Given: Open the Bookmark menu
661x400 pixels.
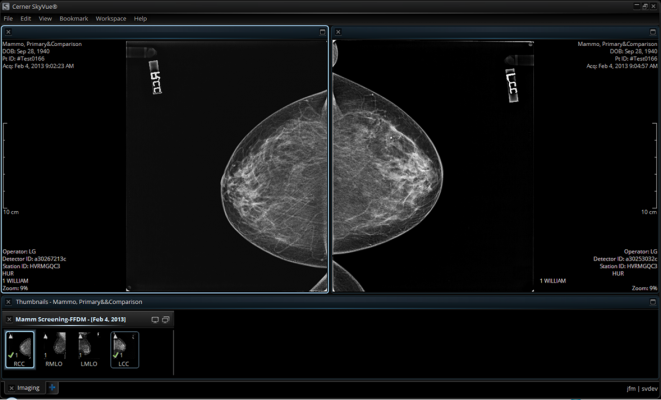Looking at the screenshot, I should coord(73,18).
